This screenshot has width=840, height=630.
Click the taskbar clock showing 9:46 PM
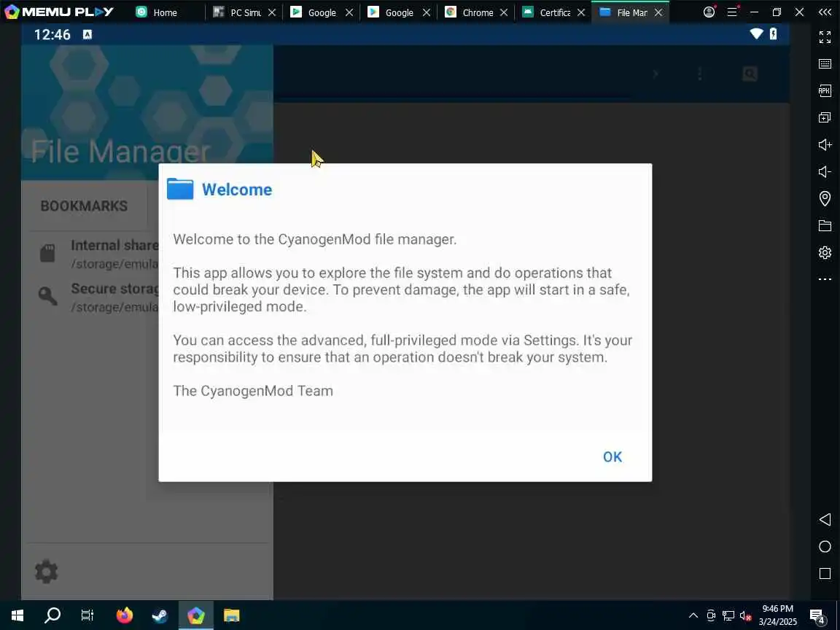click(x=778, y=615)
